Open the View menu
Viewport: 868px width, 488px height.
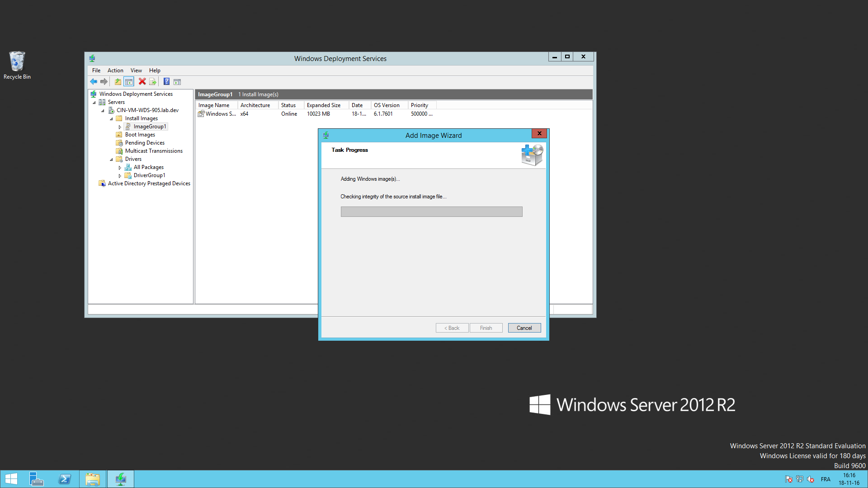136,70
